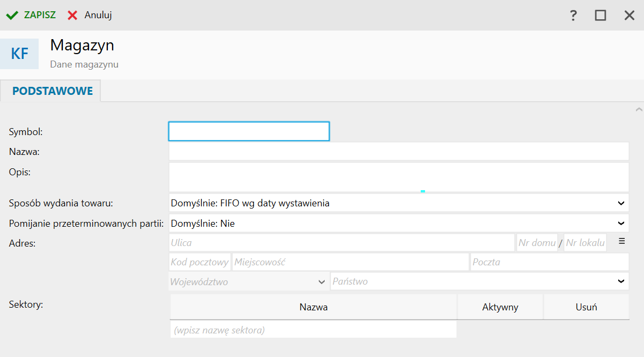The width and height of the screenshot is (644, 357).
Task: Click the red Anuluj cancel X icon
Action: (x=72, y=15)
